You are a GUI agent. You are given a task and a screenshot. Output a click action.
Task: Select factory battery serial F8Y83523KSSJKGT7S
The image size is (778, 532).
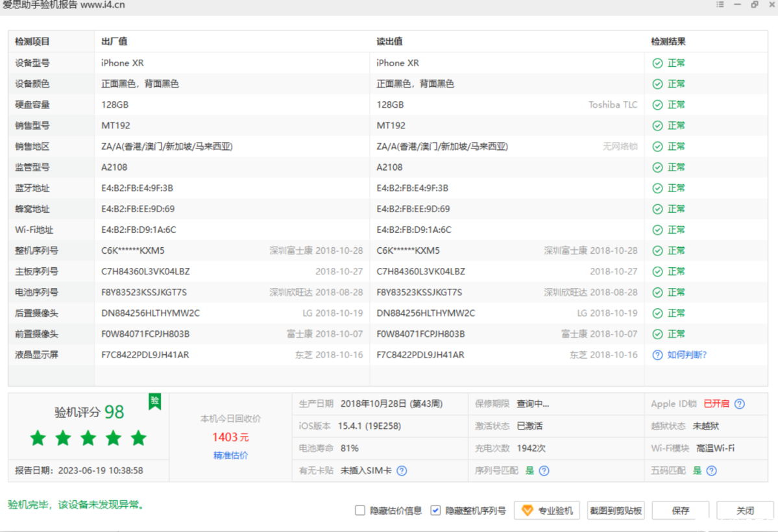[144, 293]
